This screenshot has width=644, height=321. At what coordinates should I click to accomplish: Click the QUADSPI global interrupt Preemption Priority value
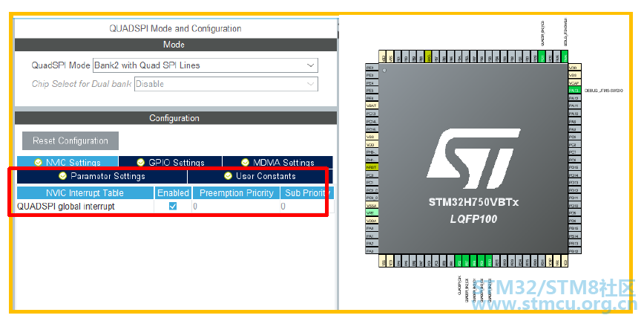coord(236,207)
